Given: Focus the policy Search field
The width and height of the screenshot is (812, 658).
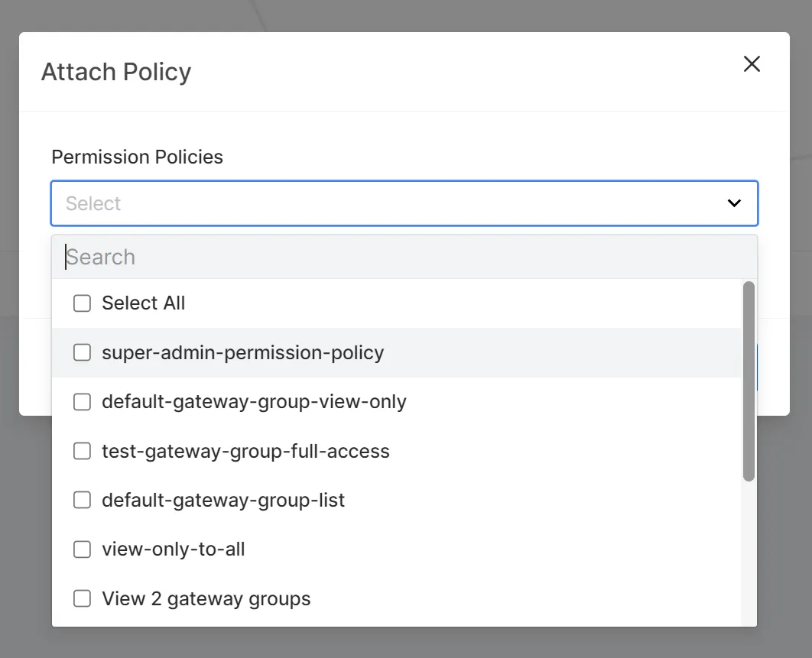Looking at the screenshot, I should tap(404, 258).
